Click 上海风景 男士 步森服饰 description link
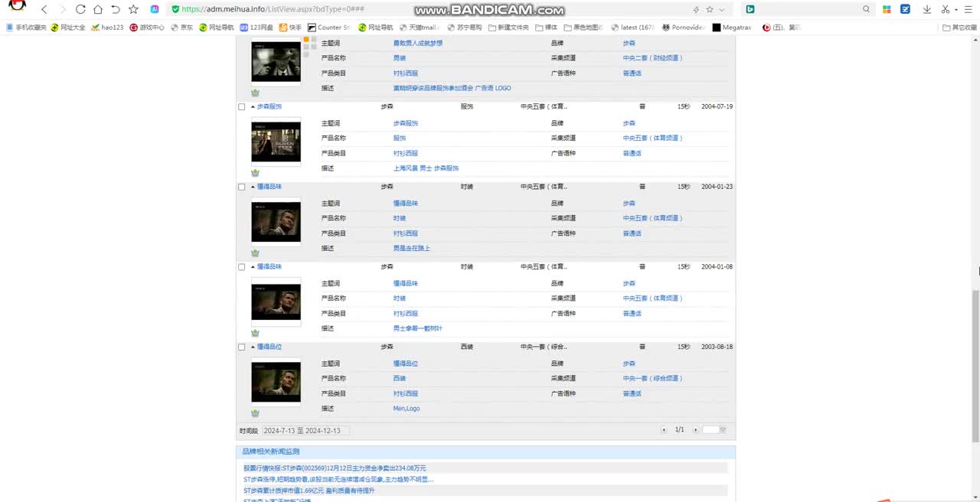Image resolution: width=980 pixels, height=502 pixels. [x=426, y=168]
